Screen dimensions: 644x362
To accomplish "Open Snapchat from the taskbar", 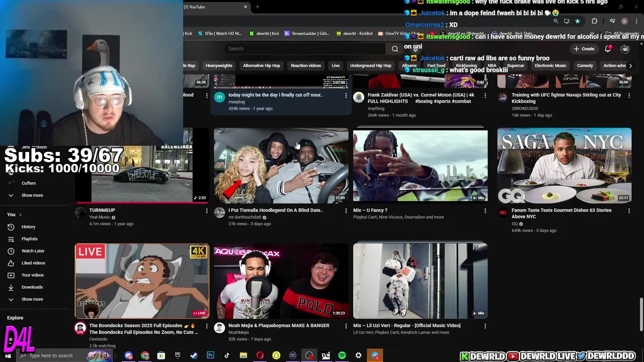I will [276, 355].
